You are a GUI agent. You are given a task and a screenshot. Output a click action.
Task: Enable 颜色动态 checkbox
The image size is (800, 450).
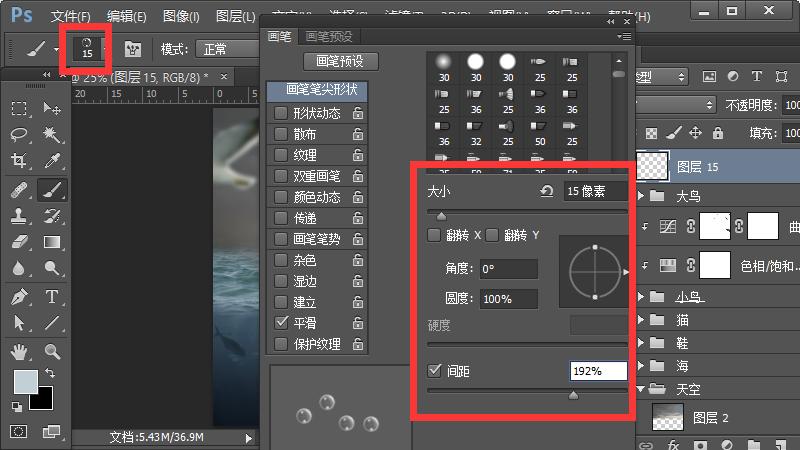tap(281, 197)
